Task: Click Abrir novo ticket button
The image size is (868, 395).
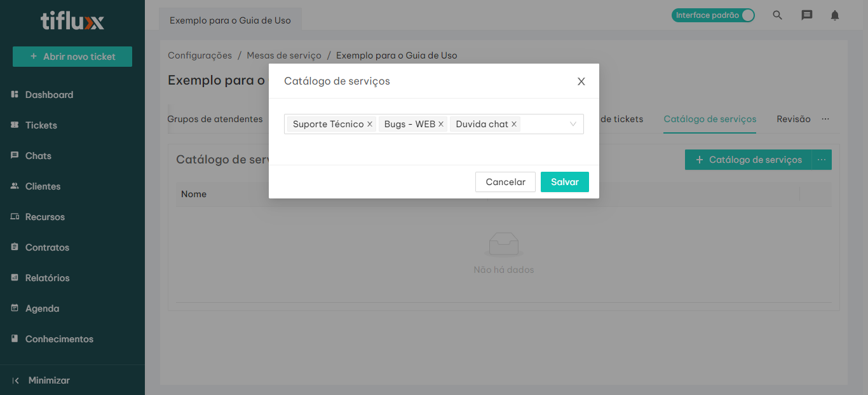Action: click(72, 57)
